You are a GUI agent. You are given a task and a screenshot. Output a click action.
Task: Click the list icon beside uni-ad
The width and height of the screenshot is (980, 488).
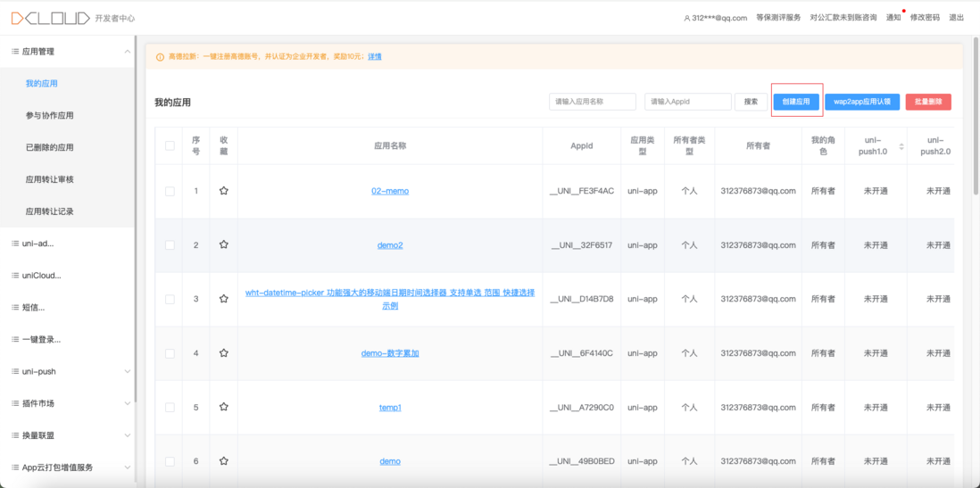pos(15,244)
